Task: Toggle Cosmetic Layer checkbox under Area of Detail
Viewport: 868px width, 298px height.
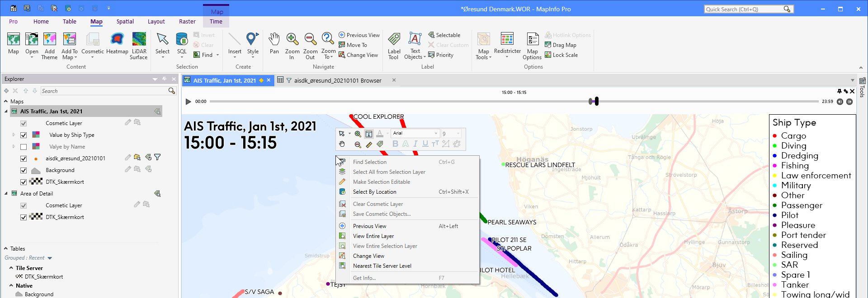Action: (24, 205)
